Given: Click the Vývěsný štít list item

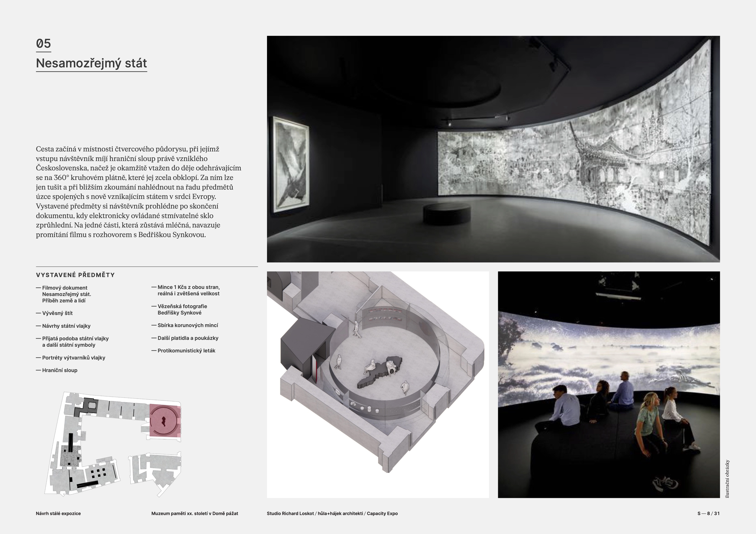Looking at the screenshot, I should [x=57, y=313].
